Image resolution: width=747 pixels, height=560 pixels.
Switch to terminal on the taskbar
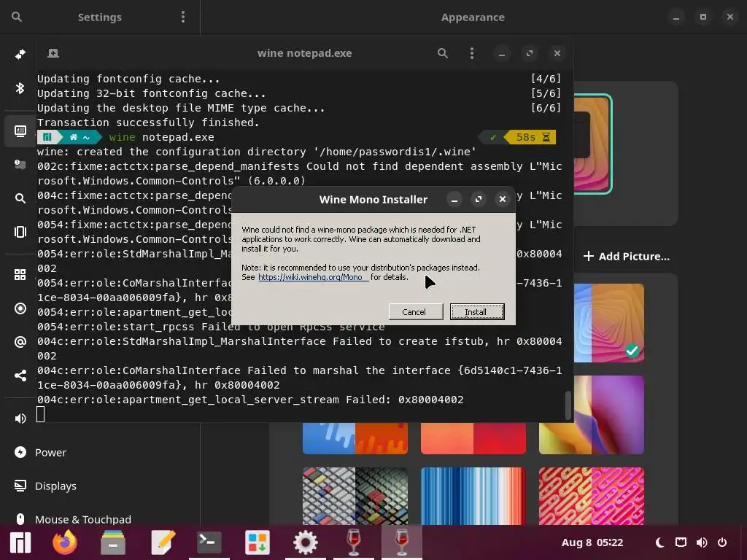coord(209,542)
